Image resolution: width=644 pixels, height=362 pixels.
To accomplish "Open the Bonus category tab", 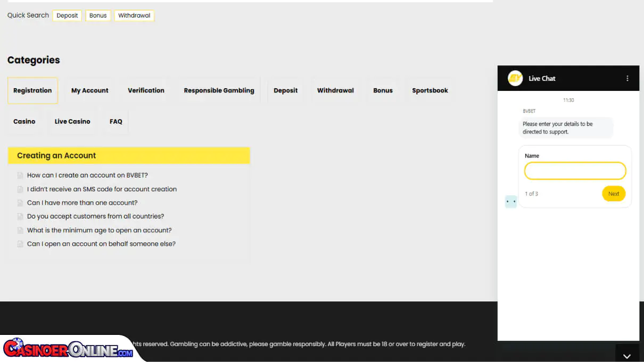I will tap(383, 90).
